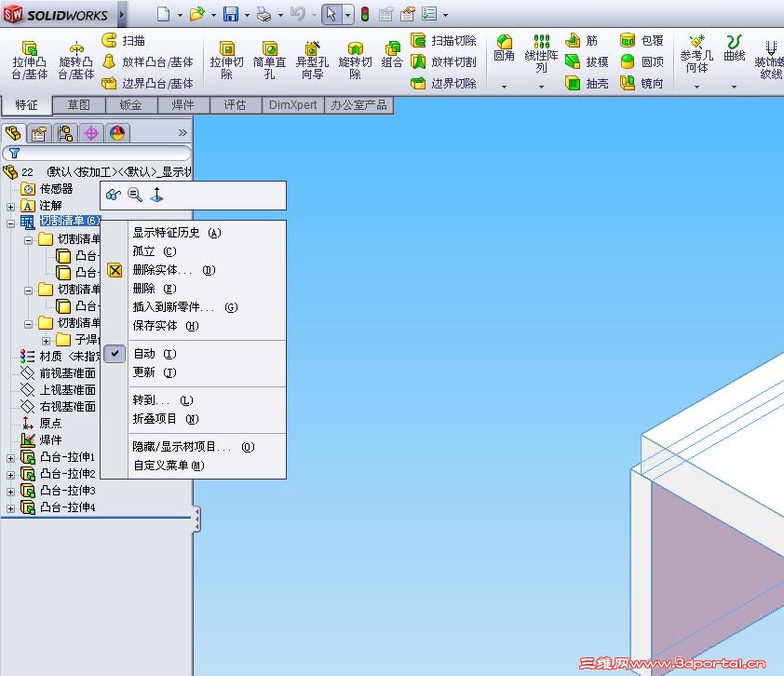This screenshot has height=676, width=784.
Task: Open the 参考几何体 reference geometry tool
Action: point(696,54)
